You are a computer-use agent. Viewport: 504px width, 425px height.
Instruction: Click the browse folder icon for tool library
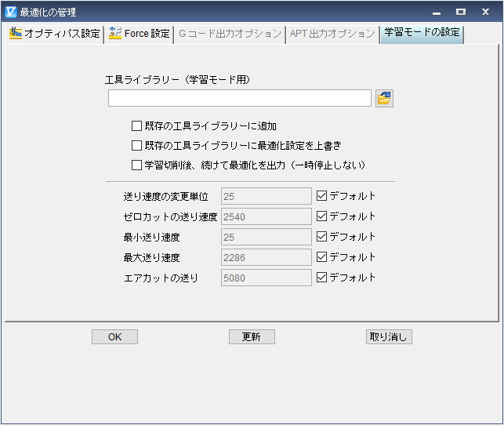click(384, 98)
